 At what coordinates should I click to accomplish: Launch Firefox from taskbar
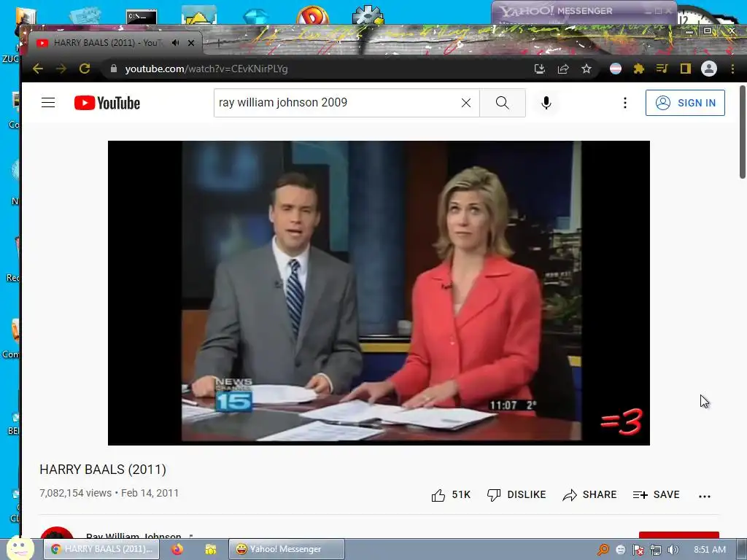coord(177,549)
